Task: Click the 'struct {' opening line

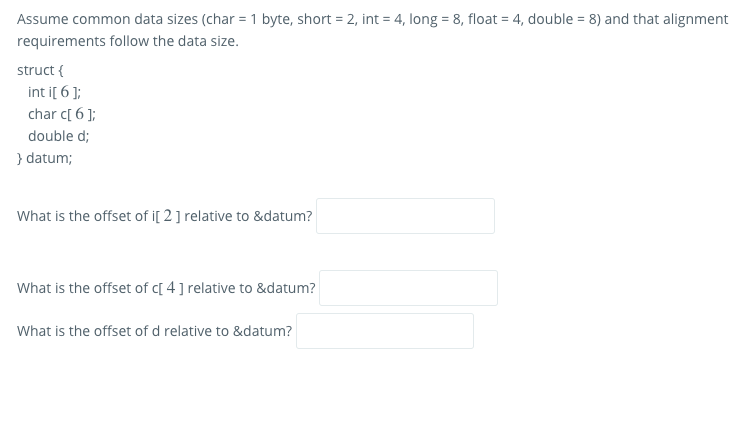Action: coord(40,70)
